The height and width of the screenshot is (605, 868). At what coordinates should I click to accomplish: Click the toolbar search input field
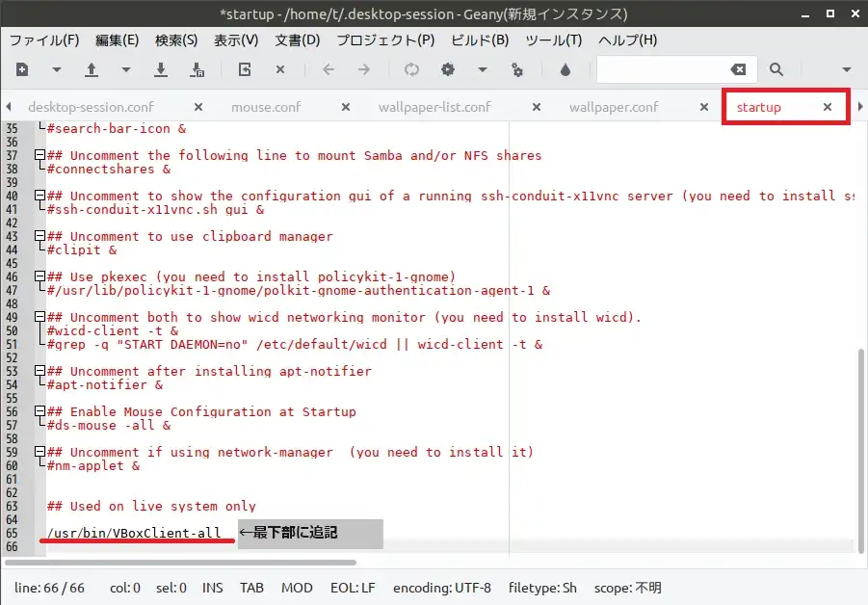661,69
